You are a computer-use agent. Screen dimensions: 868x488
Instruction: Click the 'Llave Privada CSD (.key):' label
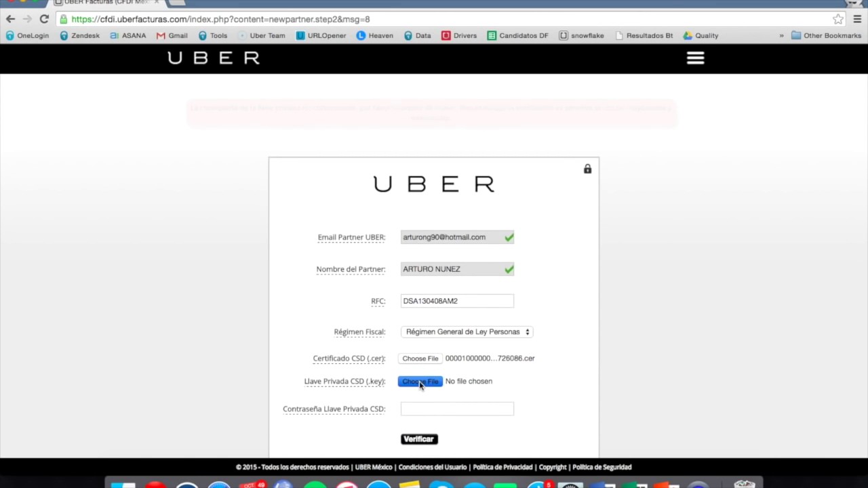click(344, 382)
